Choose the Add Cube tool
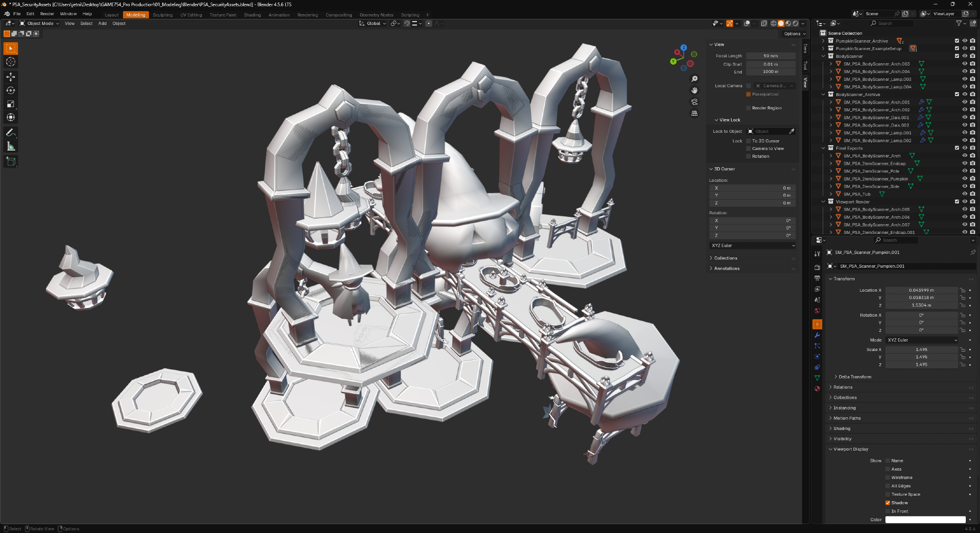Image resolution: width=980 pixels, height=533 pixels. click(11, 161)
